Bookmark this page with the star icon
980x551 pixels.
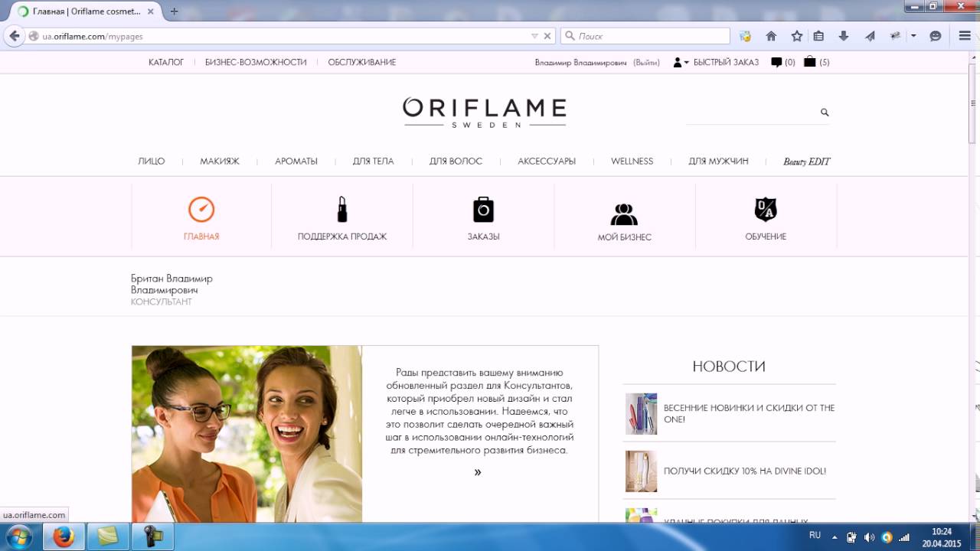point(796,36)
